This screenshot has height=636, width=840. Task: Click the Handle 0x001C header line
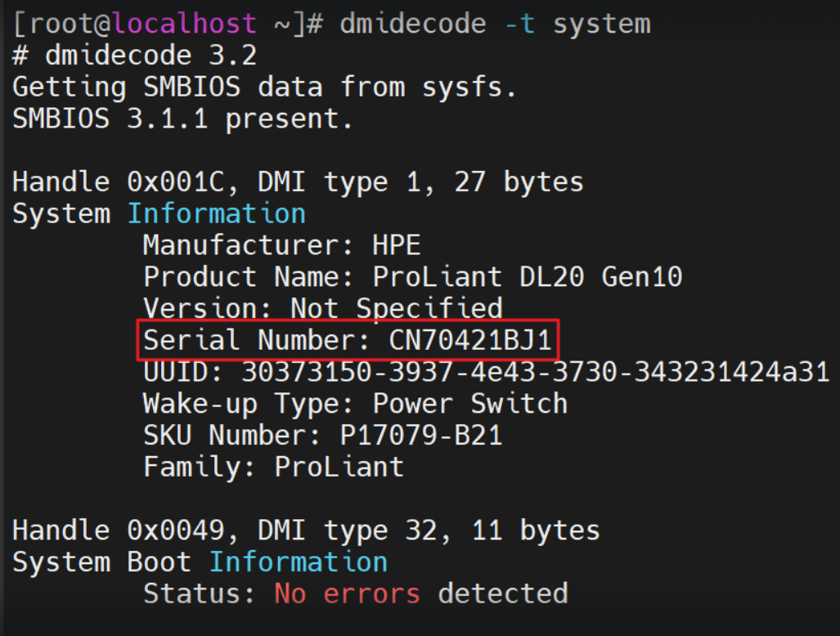[298, 182]
